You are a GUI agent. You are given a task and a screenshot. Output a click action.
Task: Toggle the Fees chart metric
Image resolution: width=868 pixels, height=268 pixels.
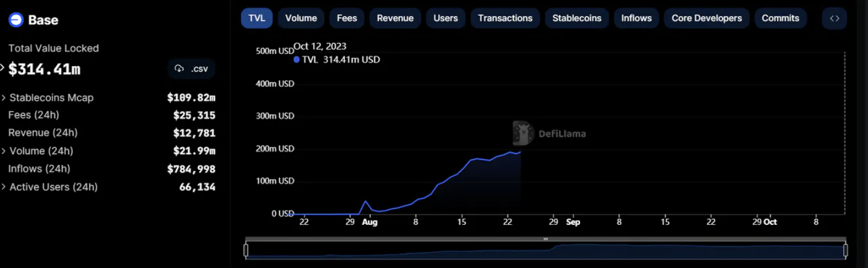(347, 18)
